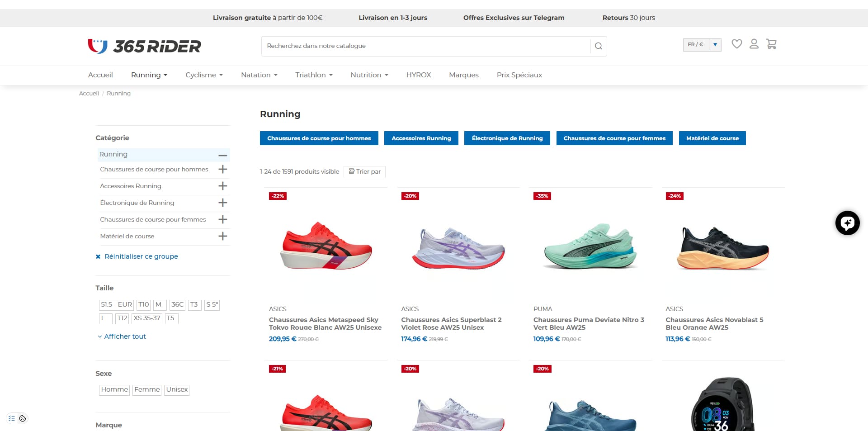Expand Accessoires Running category
868x431 pixels.
click(x=222, y=186)
